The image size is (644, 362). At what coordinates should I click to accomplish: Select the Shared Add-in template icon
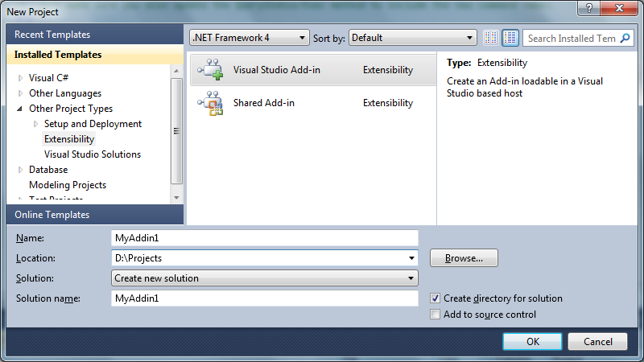tap(210, 103)
